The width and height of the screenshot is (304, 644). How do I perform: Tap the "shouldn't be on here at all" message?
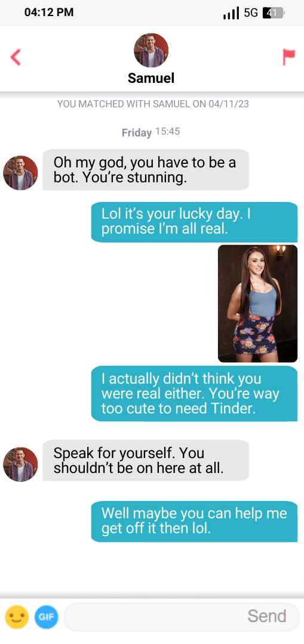[146, 460]
